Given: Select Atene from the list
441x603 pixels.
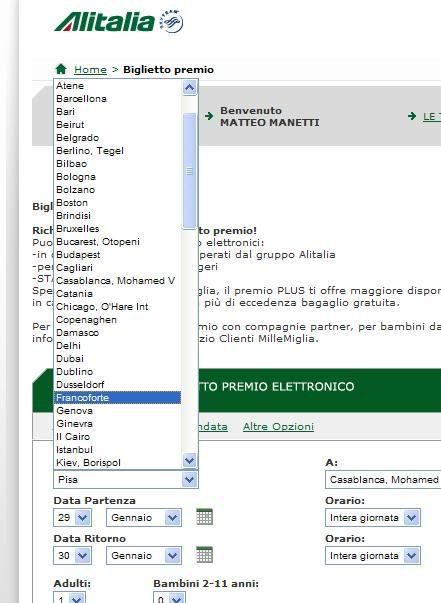Looking at the screenshot, I should pos(118,86).
